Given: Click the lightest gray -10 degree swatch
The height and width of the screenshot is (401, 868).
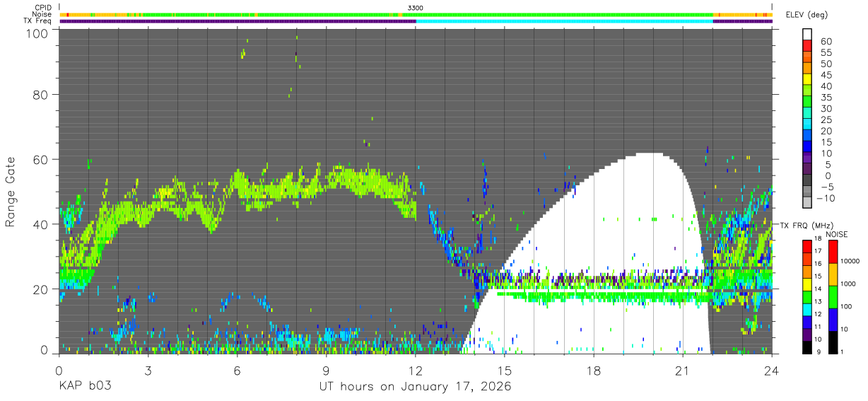Looking at the screenshot, I should (807, 202).
